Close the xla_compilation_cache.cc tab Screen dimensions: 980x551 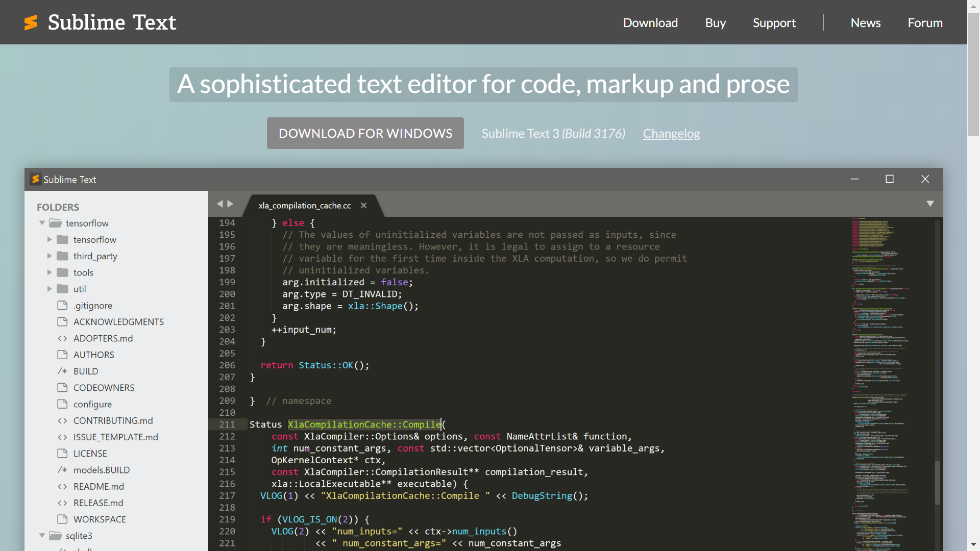[363, 205]
